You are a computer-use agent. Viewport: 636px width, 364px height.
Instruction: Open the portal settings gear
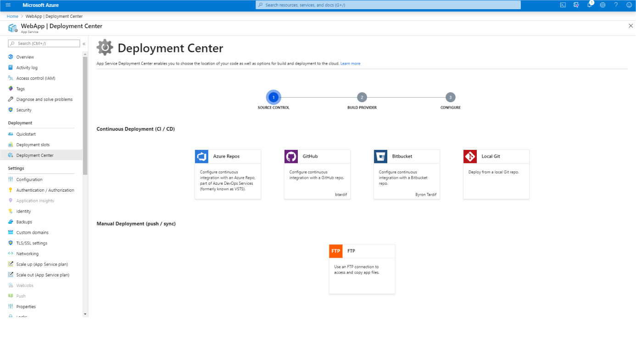603,5
